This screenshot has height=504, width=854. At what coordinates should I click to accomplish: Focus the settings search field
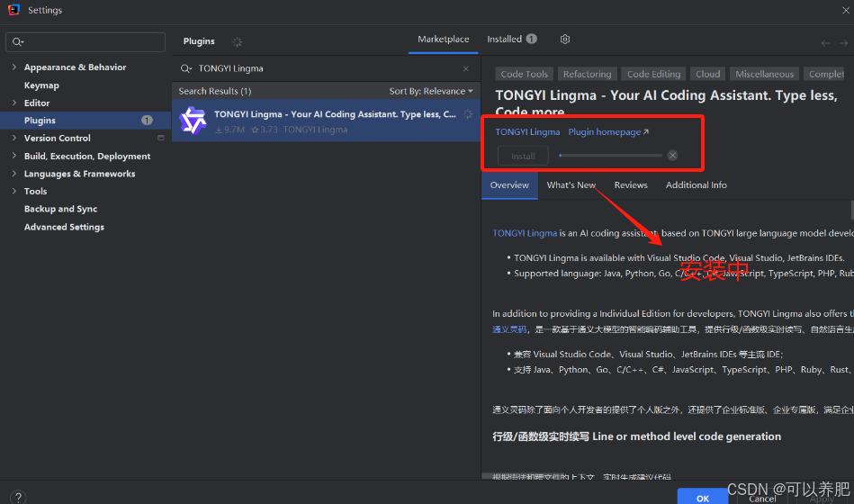pos(85,42)
